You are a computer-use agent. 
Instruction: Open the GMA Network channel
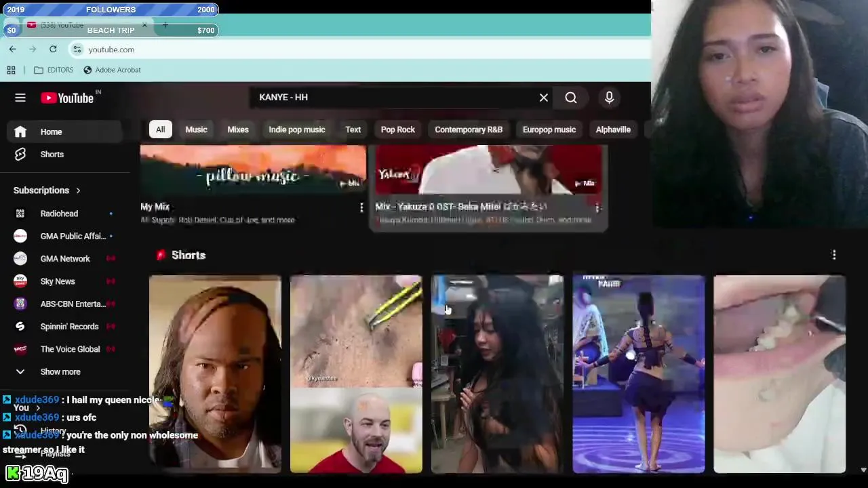[x=64, y=259]
